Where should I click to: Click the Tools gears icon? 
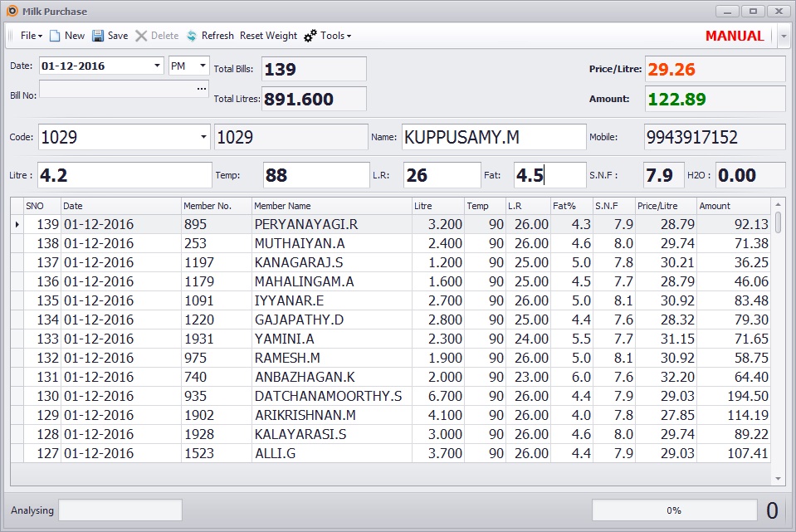coord(310,36)
